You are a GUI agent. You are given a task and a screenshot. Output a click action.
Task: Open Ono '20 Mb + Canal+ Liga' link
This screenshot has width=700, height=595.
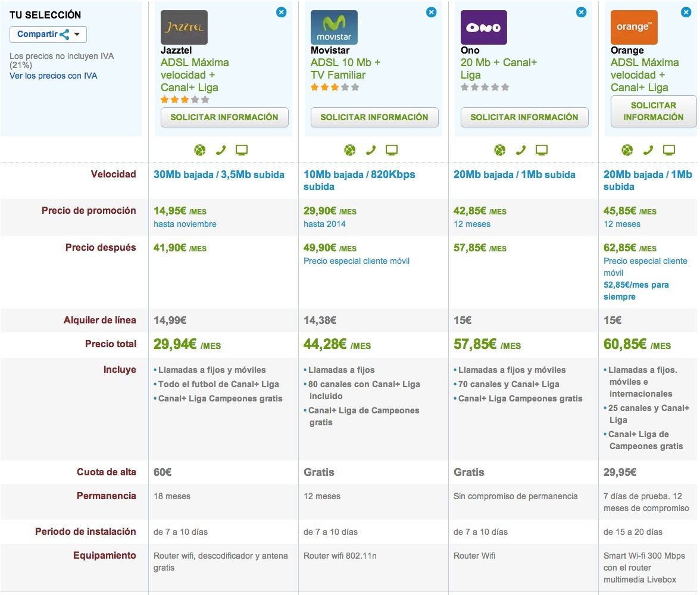click(499, 69)
